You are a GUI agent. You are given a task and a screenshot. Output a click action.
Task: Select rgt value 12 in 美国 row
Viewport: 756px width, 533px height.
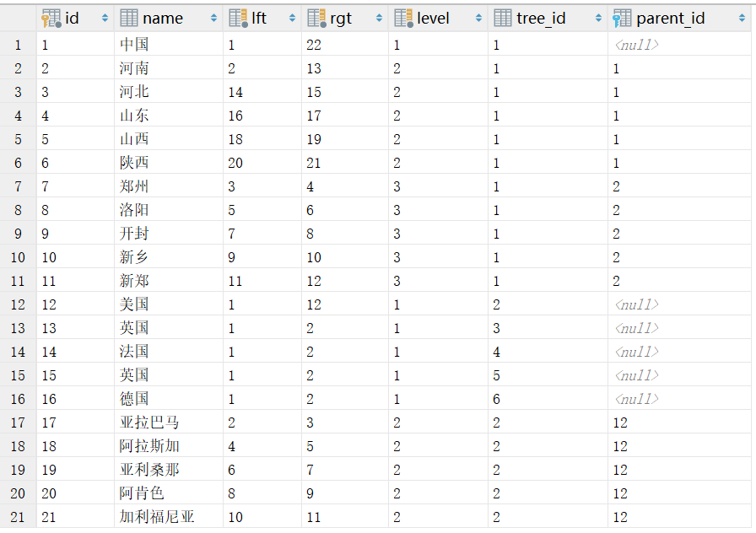(x=345, y=304)
